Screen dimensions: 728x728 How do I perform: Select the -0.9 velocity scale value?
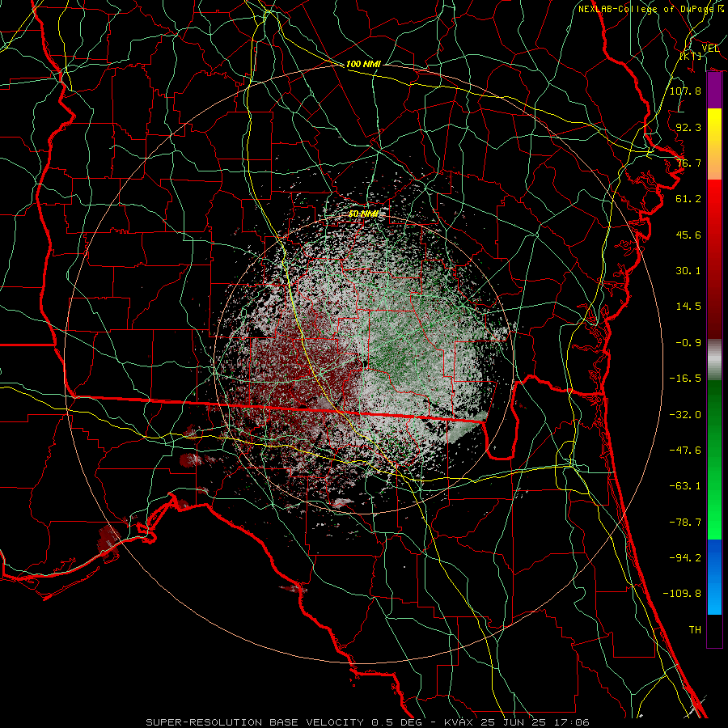pos(688,343)
